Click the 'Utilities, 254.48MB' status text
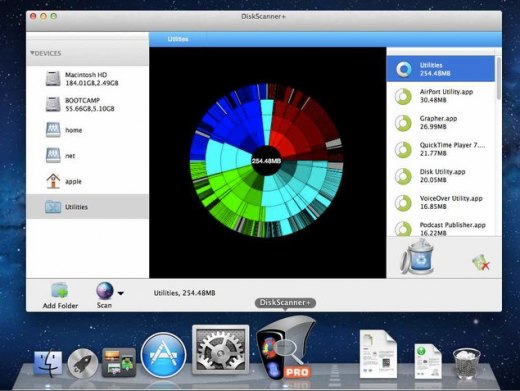The height and width of the screenshot is (391, 520). (x=184, y=293)
